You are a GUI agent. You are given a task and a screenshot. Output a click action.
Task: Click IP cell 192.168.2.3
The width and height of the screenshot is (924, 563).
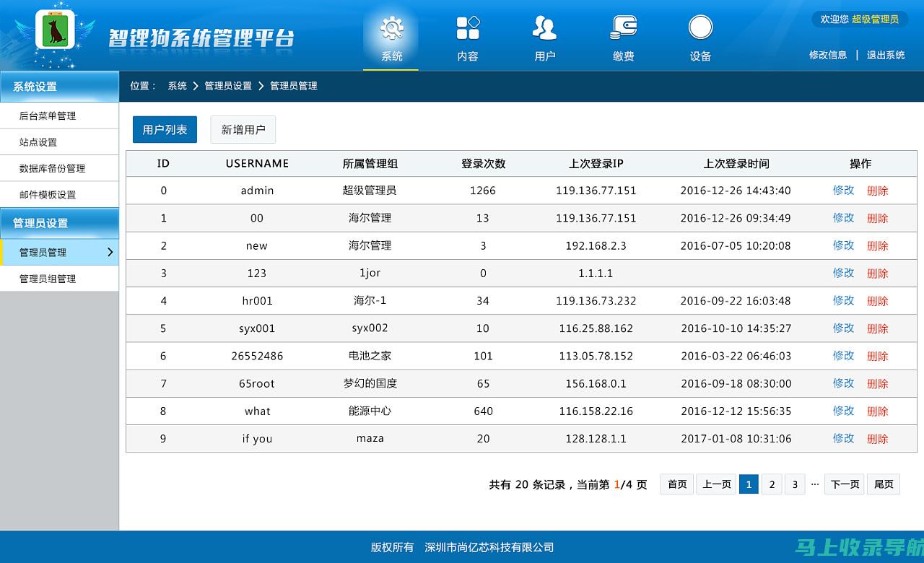[x=596, y=245]
